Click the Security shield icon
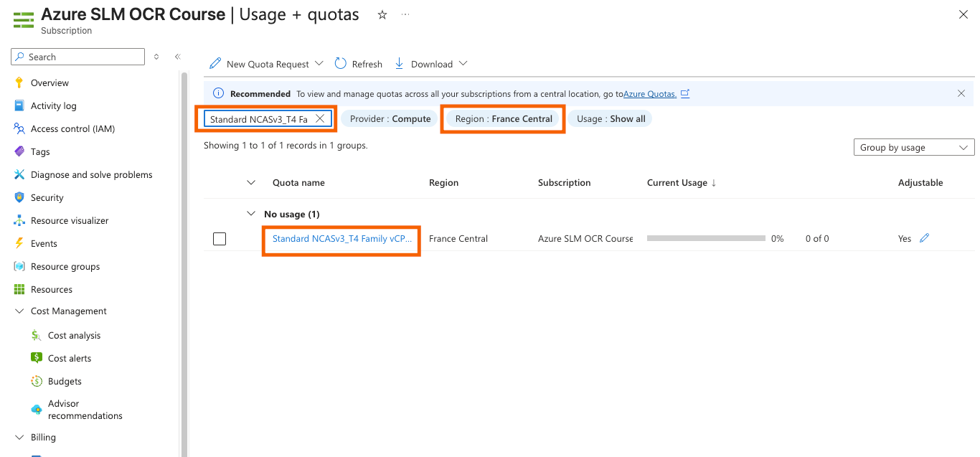The height and width of the screenshot is (457, 980). (x=19, y=197)
